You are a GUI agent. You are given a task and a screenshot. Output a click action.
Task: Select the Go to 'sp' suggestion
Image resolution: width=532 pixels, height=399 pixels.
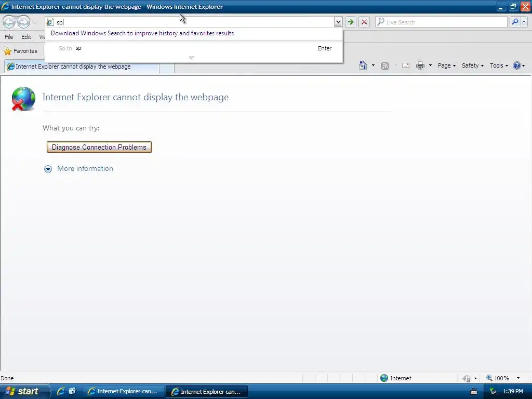point(194,48)
